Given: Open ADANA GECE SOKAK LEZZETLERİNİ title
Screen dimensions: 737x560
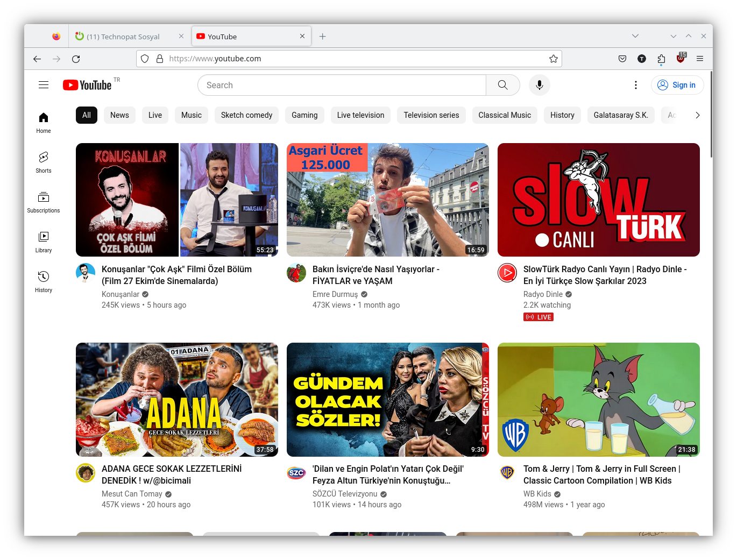Looking at the screenshot, I should click(x=172, y=474).
